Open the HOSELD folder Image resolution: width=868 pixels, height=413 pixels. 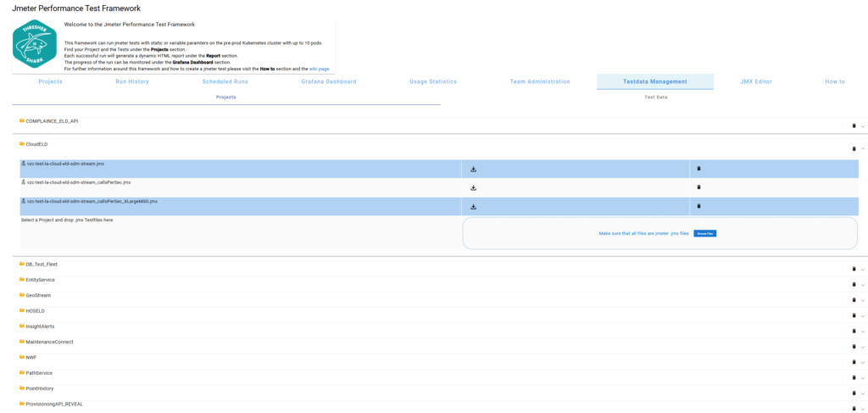pyautogui.click(x=32, y=311)
